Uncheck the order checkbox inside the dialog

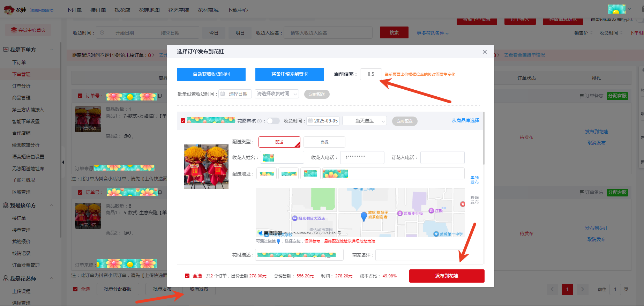click(x=183, y=121)
